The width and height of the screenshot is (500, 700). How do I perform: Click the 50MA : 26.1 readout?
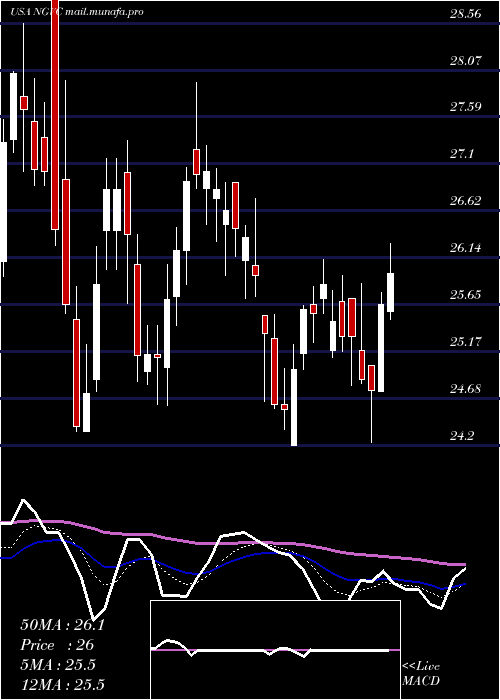click(x=62, y=625)
